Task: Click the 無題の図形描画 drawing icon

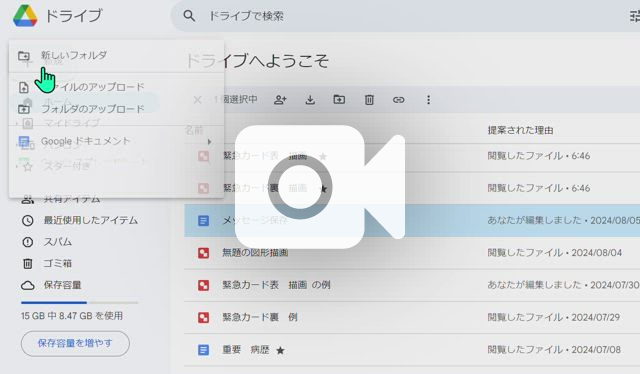Action: (x=203, y=253)
